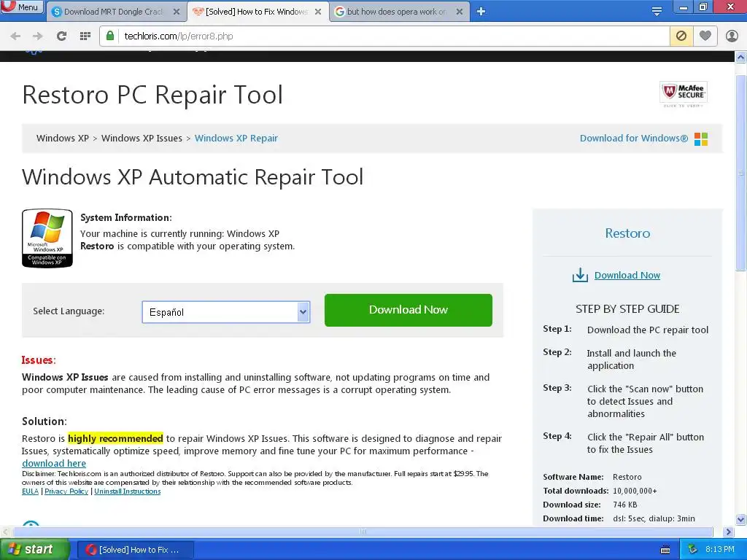Open the Opera Menu button
Image resolution: width=747 pixels, height=560 pixels.
(22, 7)
